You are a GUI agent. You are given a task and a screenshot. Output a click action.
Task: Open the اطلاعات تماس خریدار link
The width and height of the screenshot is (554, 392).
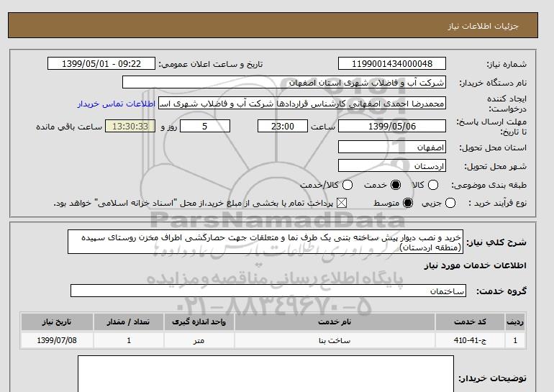117,104
